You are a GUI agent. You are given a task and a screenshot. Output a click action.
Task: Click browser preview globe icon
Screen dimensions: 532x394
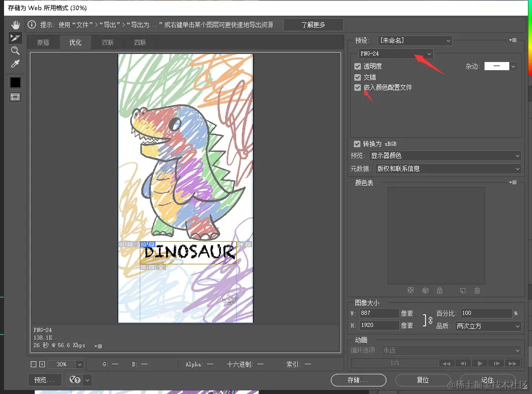click(75, 380)
